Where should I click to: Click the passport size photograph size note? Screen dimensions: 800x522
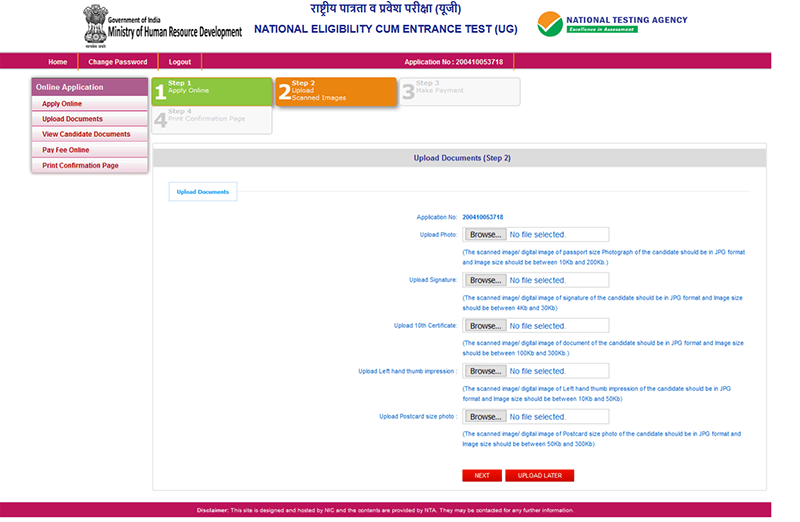[604, 257]
